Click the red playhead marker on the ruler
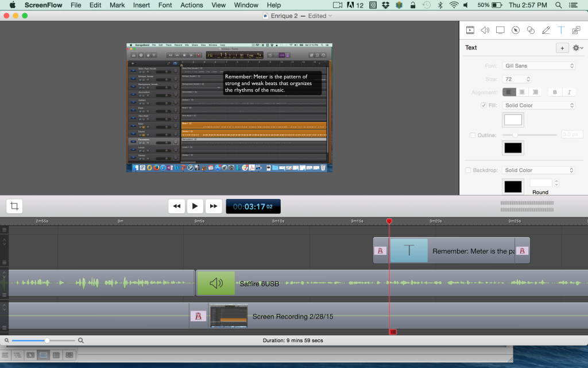The image size is (588, 368). click(x=389, y=221)
